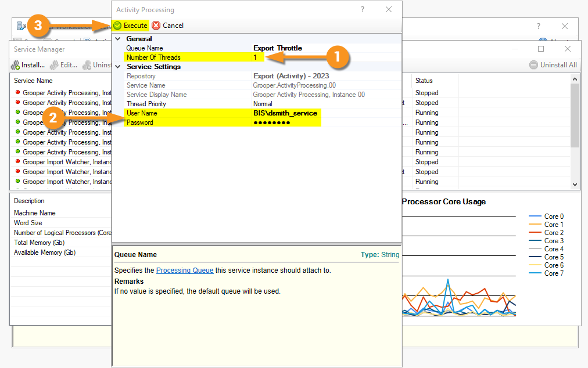Collapse the Service Settings section
The height and width of the screenshot is (368, 588).
(x=118, y=67)
